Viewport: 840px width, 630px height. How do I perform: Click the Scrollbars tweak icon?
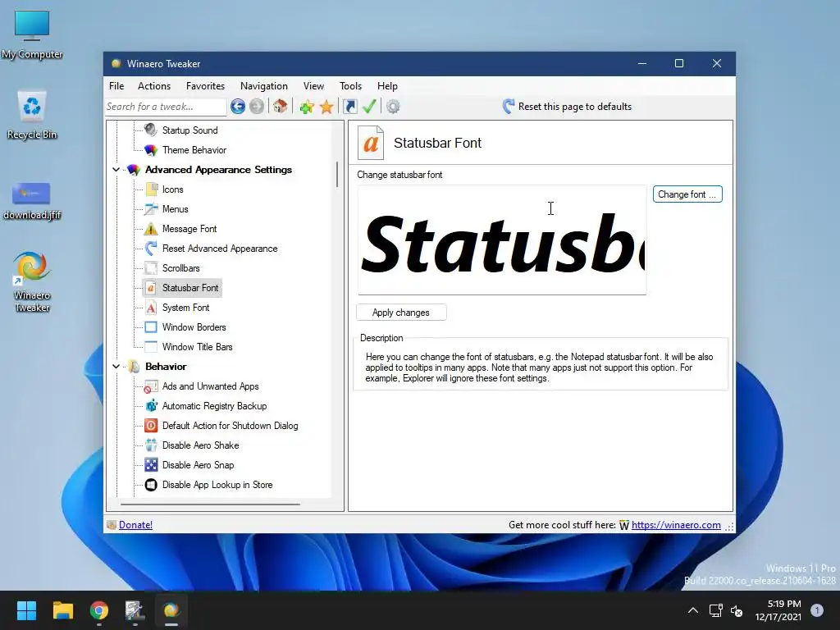[x=151, y=268]
